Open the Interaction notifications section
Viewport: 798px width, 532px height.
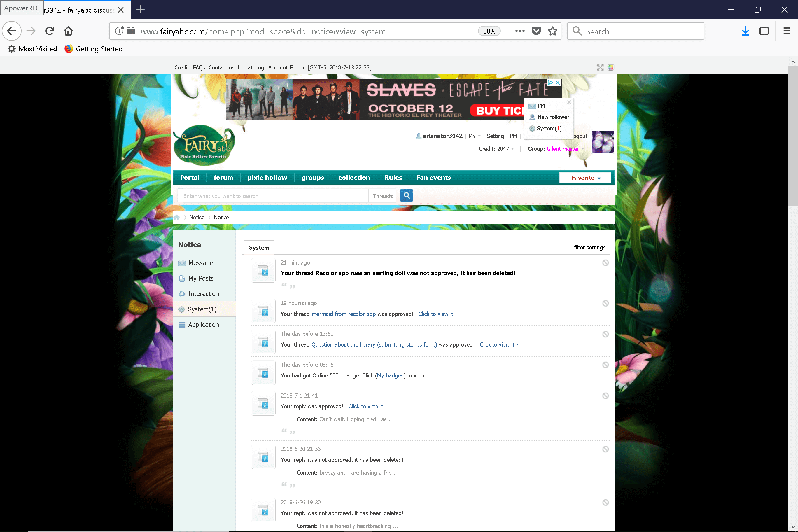click(204, 293)
